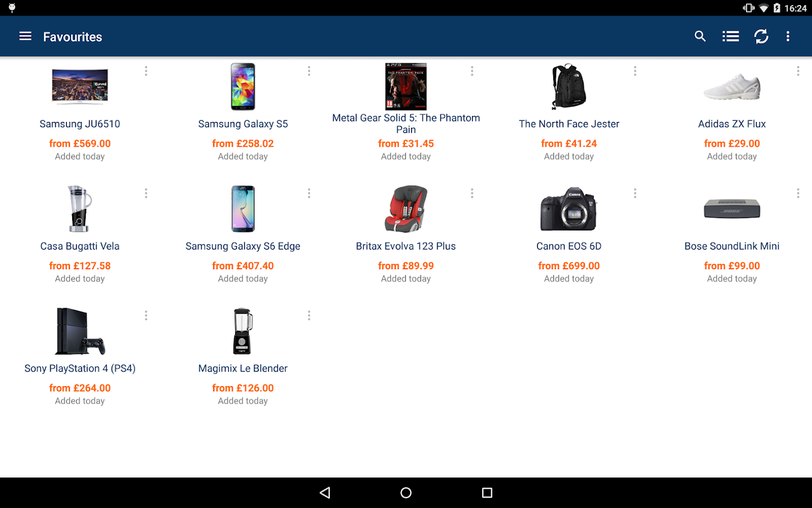Screen dimensions: 812x508
Task: Tap Casa Bugatti Vela blender image
Action: tap(80, 209)
